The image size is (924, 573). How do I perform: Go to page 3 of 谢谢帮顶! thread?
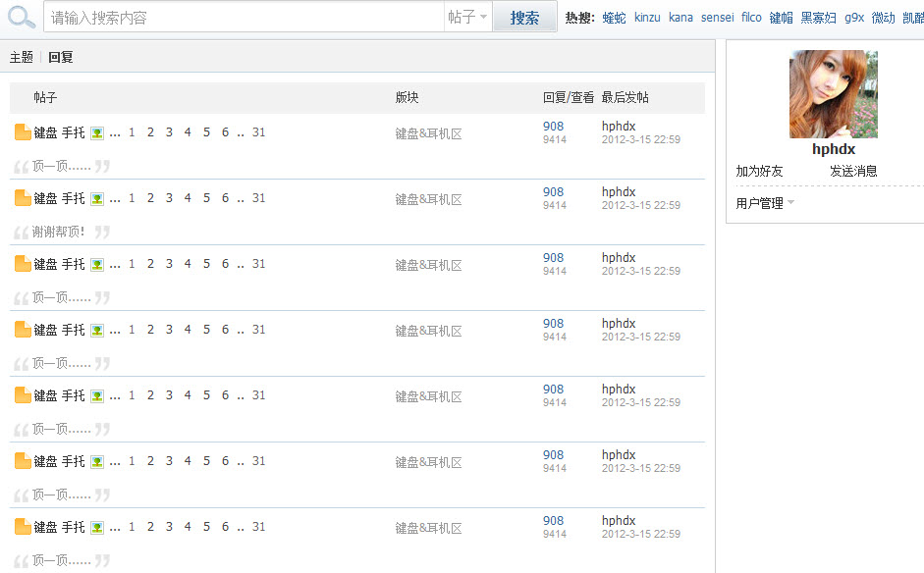click(x=169, y=198)
